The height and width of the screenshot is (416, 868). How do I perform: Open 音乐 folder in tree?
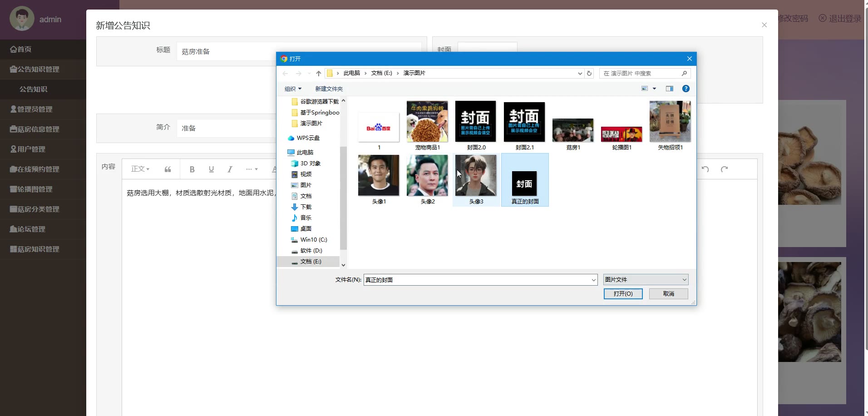(x=301, y=218)
